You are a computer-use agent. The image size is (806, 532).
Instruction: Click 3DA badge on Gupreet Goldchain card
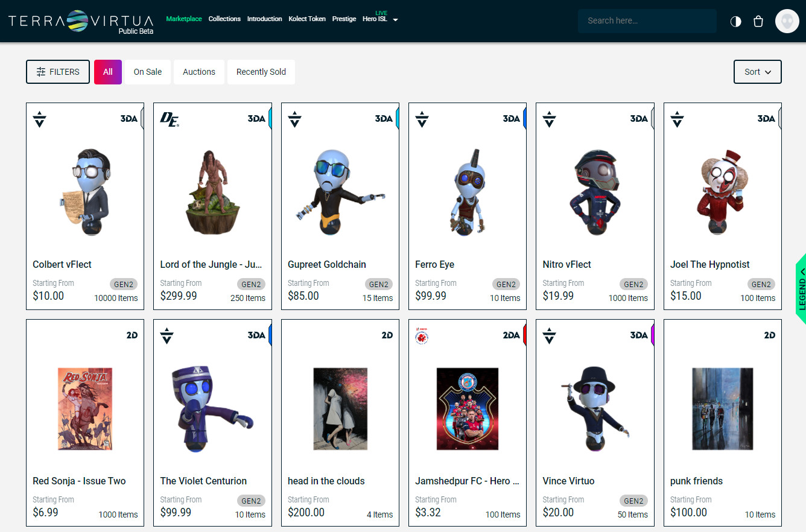[384, 119]
